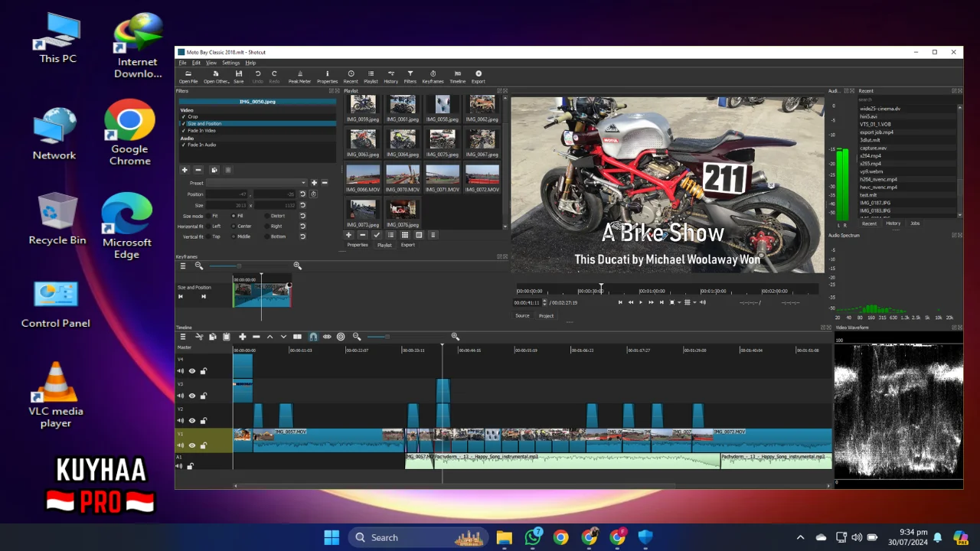
Task: Click the Open File toolbar icon
Action: (x=188, y=77)
